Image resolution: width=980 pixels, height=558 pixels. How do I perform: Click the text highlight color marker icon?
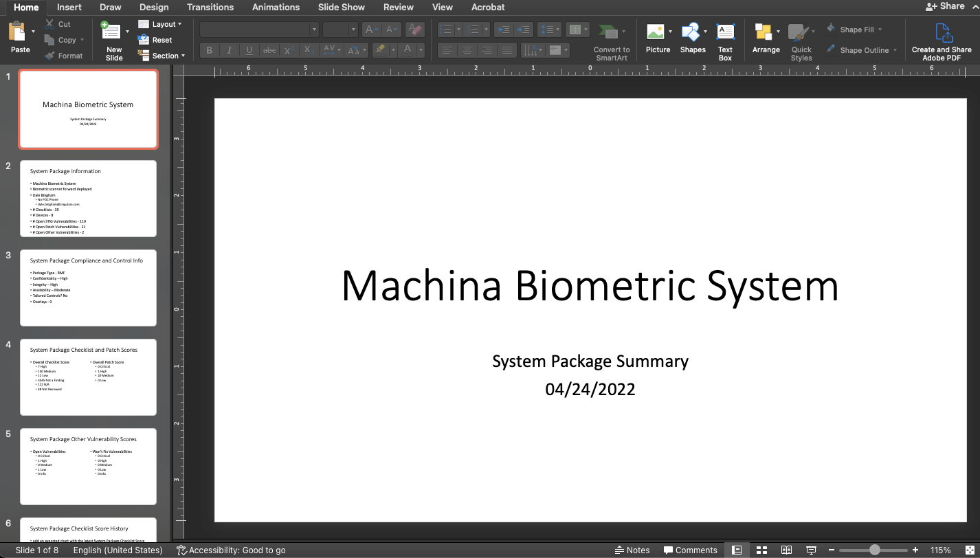click(379, 50)
